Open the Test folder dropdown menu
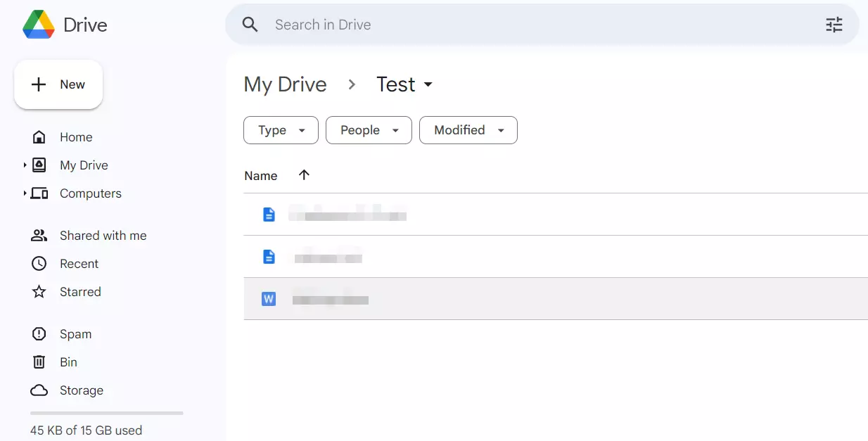The width and height of the screenshot is (868, 441). pos(428,84)
